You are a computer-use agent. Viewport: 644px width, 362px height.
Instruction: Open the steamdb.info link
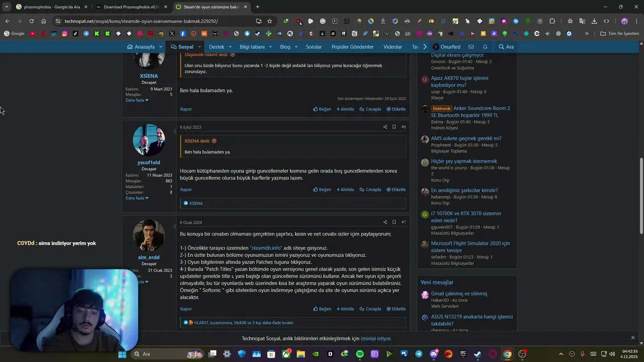click(x=266, y=248)
